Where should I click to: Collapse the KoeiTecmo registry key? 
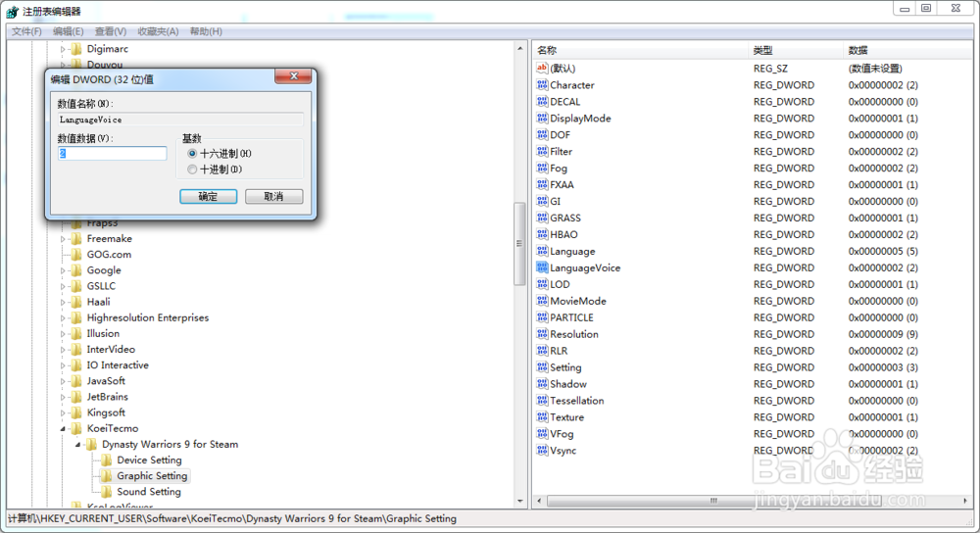pos(63,428)
